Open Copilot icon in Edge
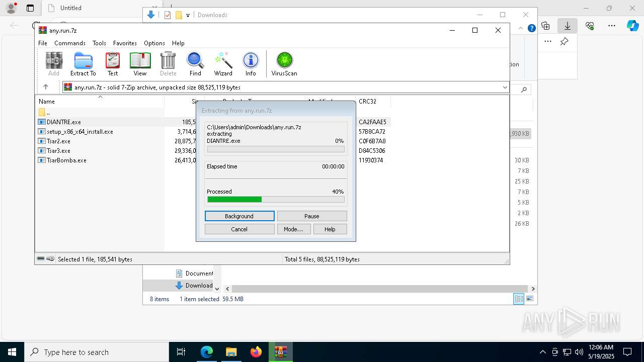This screenshot has height=362, width=644. tap(632, 26)
